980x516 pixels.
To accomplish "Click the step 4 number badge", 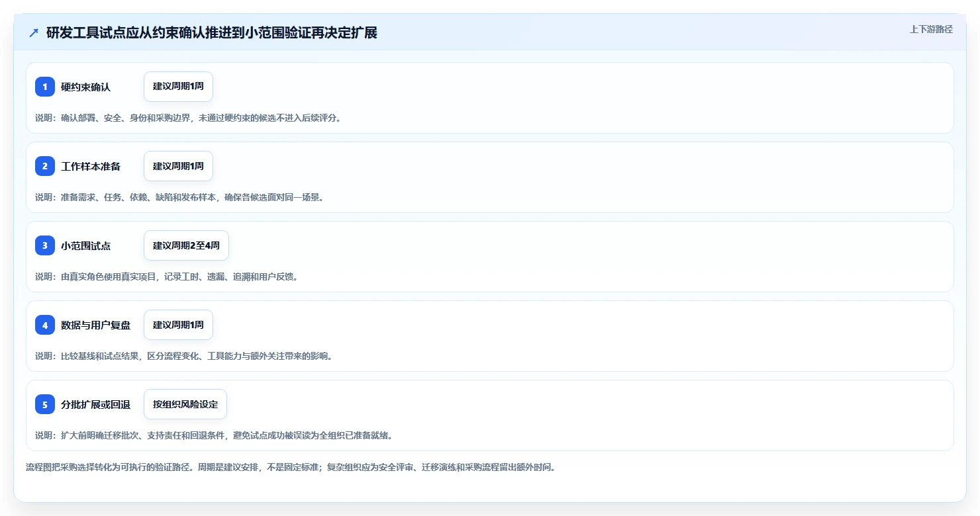I will point(45,325).
